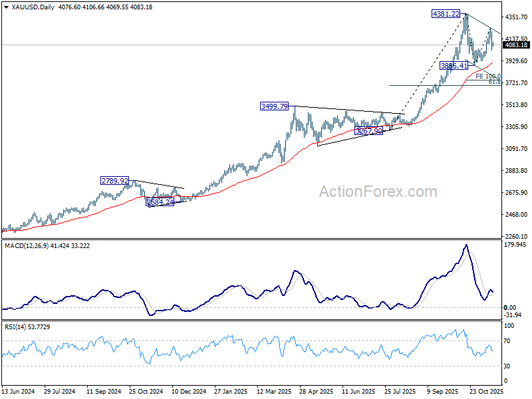Click the 13 Jun 2024 date label

click(19, 392)
